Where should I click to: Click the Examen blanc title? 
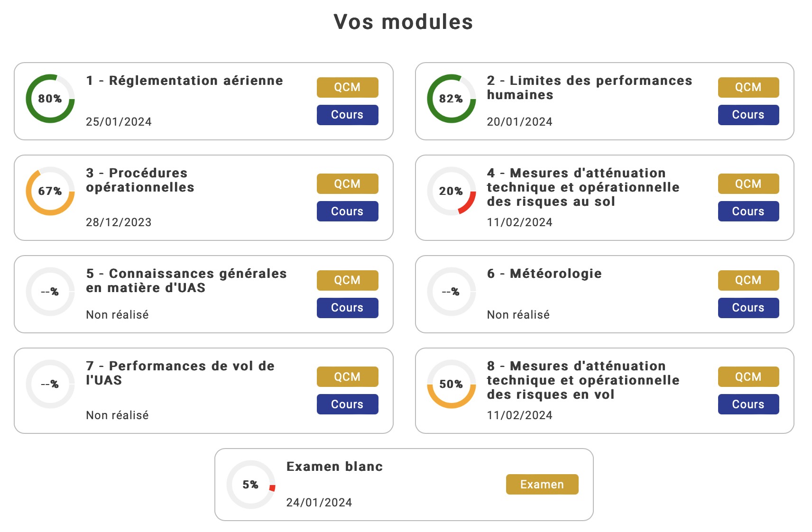(x=334, y=467)
